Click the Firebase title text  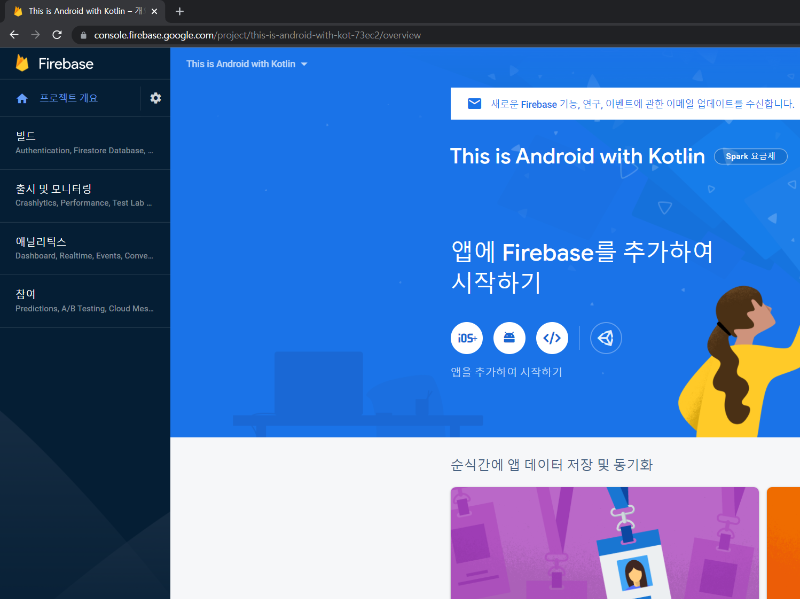(66, 64)
